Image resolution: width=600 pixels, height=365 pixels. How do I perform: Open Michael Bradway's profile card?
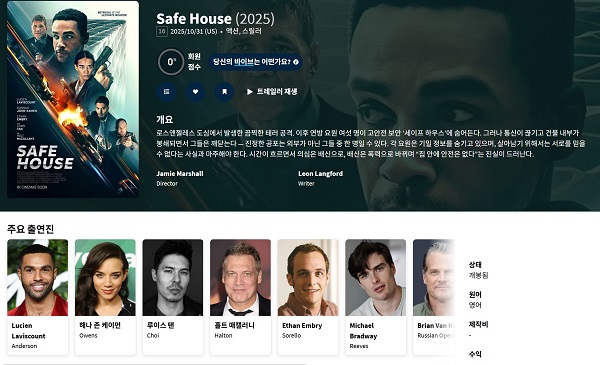(376, 297)
